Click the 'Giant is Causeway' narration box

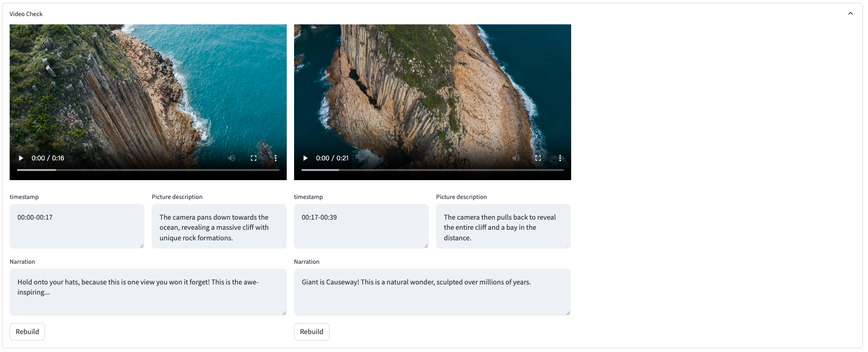[x=432, y=292]
